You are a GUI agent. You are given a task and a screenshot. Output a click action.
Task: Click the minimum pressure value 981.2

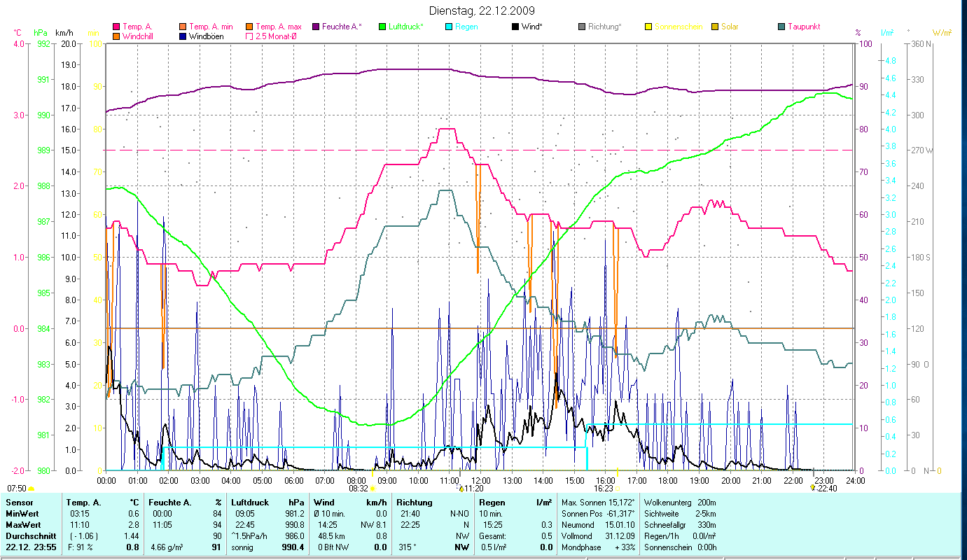(293, 513)
